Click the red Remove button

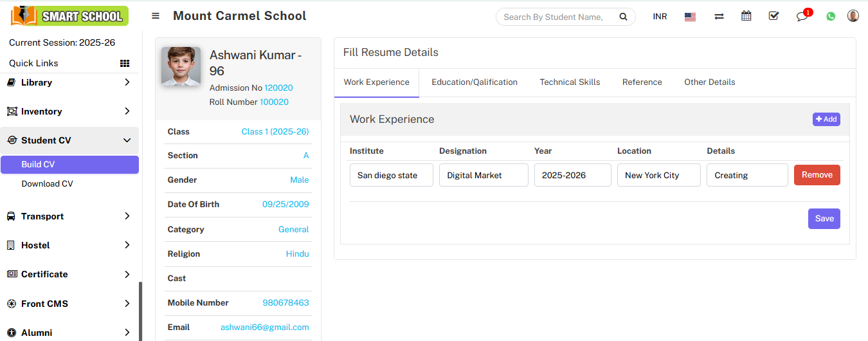(817, 175)
